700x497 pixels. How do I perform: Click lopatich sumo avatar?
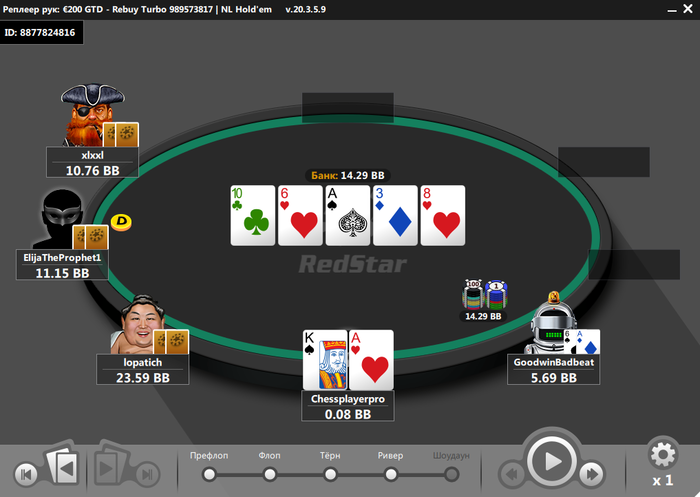[138, 324]
